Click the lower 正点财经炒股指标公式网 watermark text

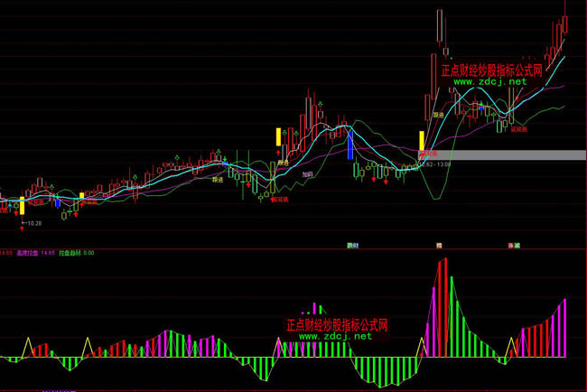[x=337, y=324]
